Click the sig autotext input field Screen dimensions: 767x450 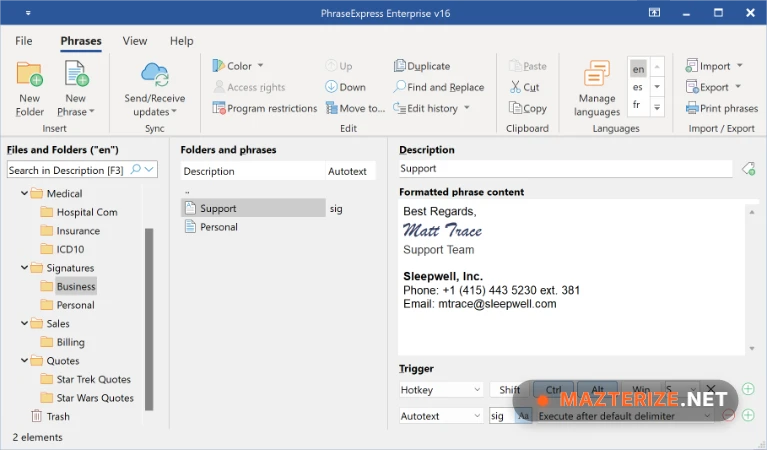tap(502, 416)
